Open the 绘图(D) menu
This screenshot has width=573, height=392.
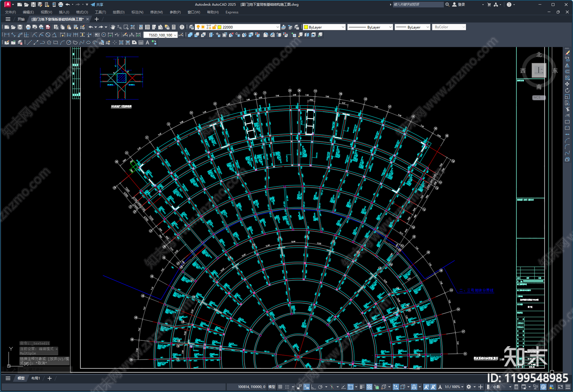(x=119, y=12)
